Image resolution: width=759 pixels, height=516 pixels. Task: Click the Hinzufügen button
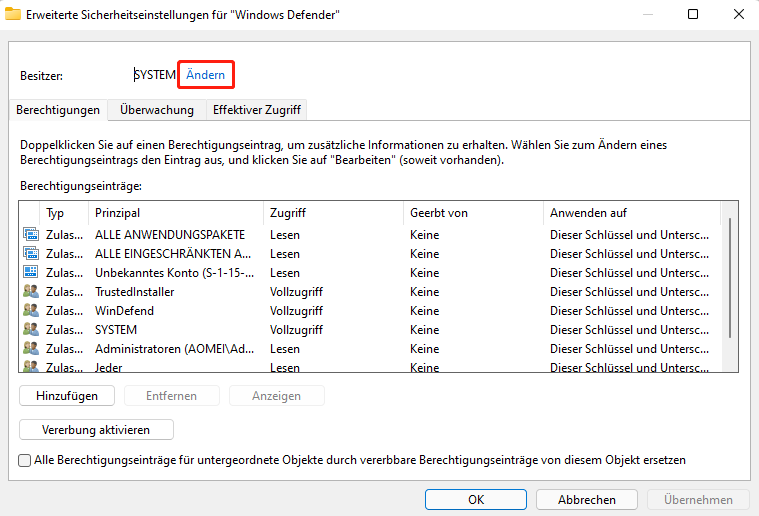[x=67, y=395]
